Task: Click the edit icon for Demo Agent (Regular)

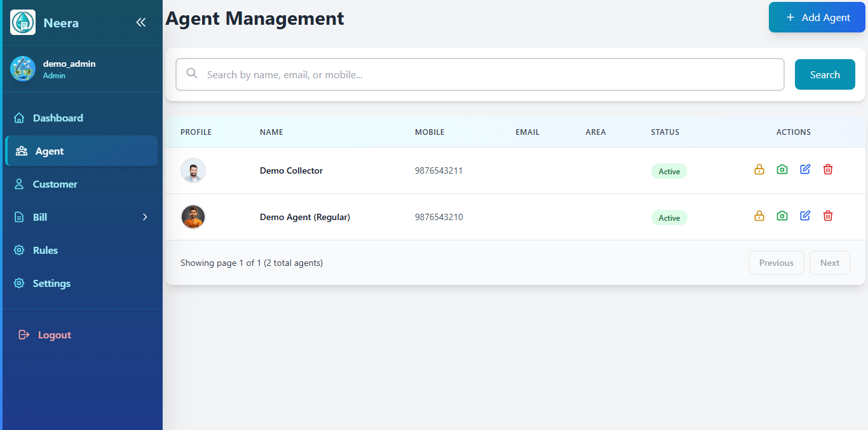Action: click(x=805, y=216)
